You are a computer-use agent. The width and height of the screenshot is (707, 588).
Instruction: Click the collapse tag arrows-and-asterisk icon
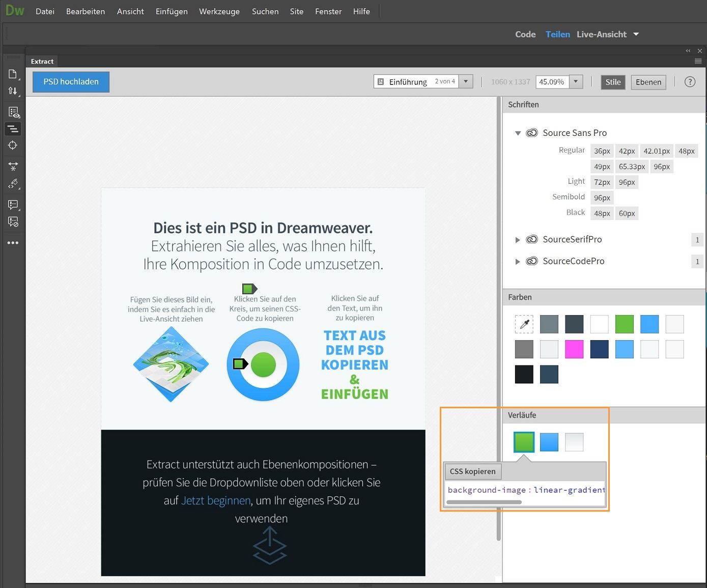13,166
